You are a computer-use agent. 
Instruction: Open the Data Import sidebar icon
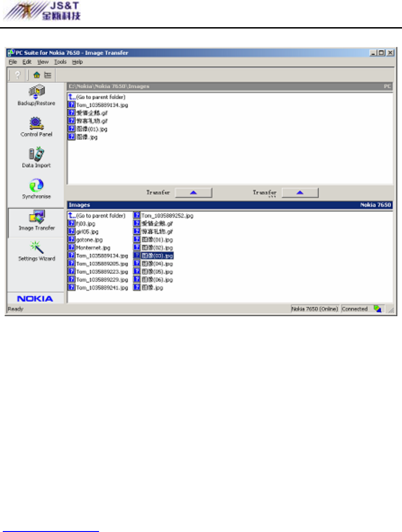pos(36,158)
